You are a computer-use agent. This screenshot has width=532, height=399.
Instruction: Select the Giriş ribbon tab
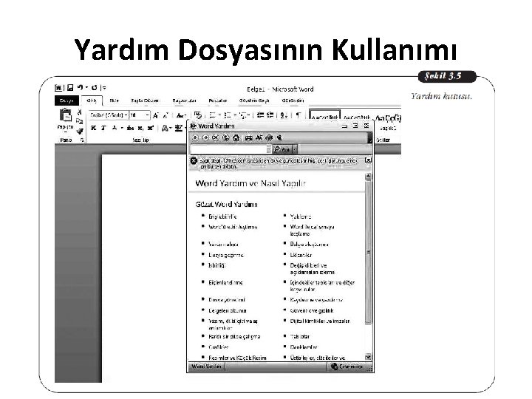[92, 100]
